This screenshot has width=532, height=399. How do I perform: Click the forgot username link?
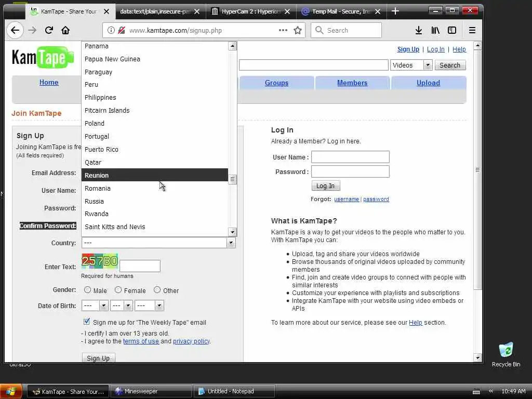(x=347, y=199)
